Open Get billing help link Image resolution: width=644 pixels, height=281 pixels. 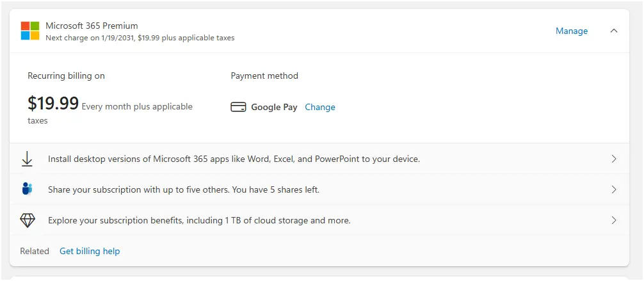[90, 251]
